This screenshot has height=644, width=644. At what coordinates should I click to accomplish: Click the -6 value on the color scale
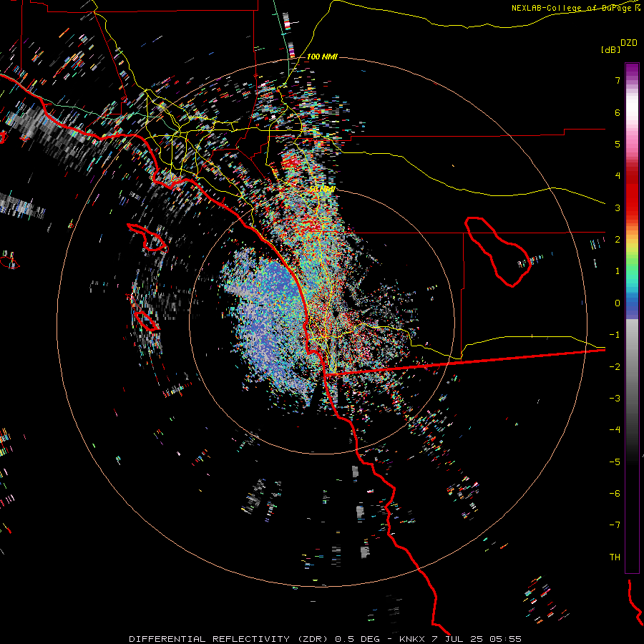(x=615, y=494)
